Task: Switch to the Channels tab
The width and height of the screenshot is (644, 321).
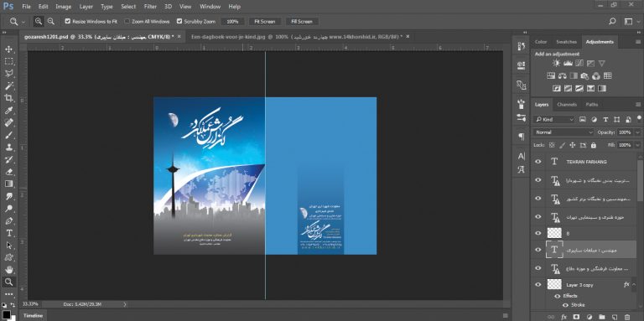Action: [567, 105]
